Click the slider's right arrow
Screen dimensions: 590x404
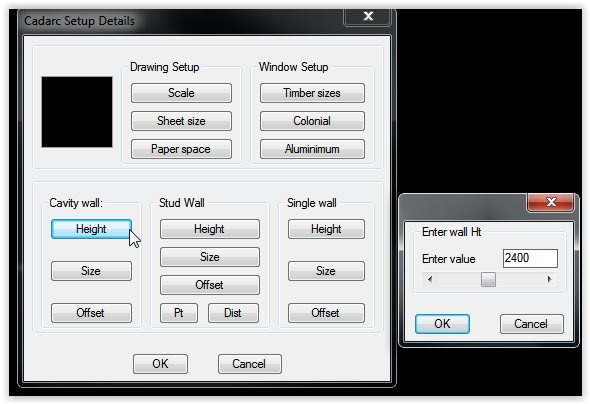pos(550,279)
